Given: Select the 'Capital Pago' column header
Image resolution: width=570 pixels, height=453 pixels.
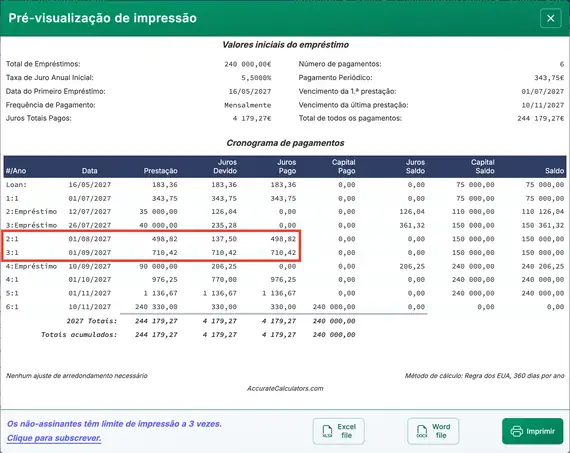Looking at the screenshot, I should coord(344,167).
